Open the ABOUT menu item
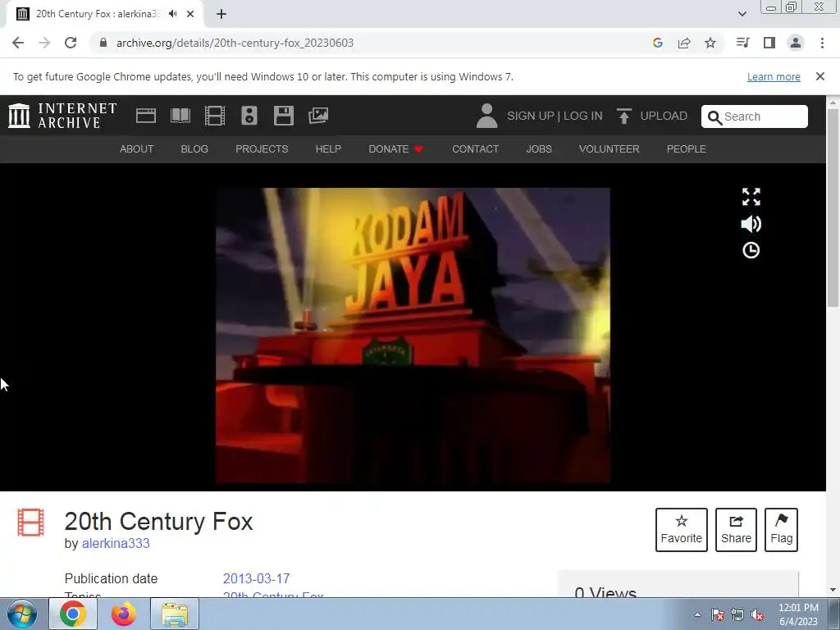 click(137, 149)
